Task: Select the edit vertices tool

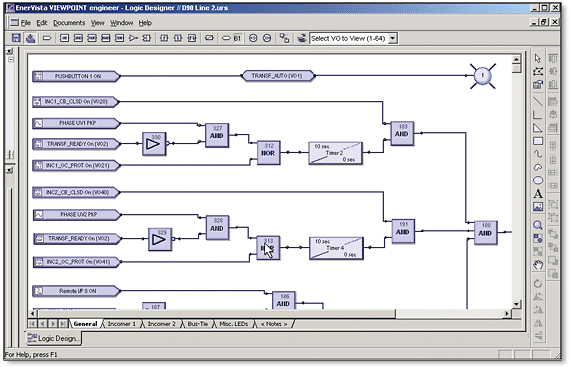Action: (x=538, y=72)
